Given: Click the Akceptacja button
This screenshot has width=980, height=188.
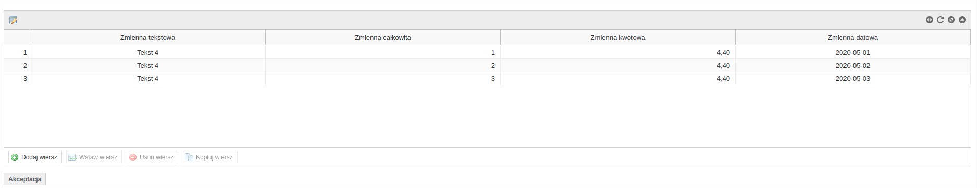Looking at the screenshot, I should coord(25,179).
